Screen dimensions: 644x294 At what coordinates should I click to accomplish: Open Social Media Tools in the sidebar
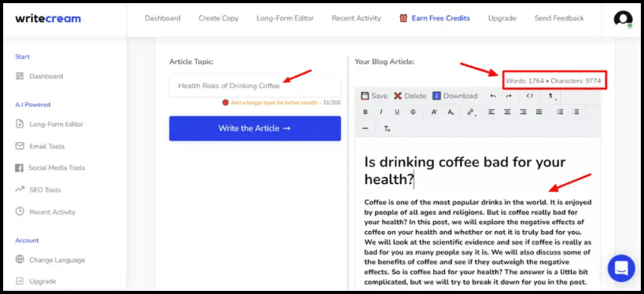(x=50, y=167)
